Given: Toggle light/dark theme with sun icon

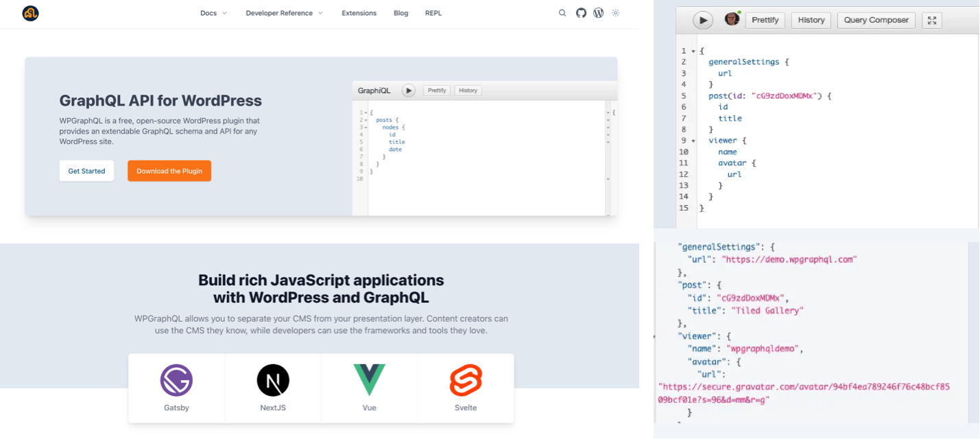Looking at the screenshot, I should tap(616, 13).
